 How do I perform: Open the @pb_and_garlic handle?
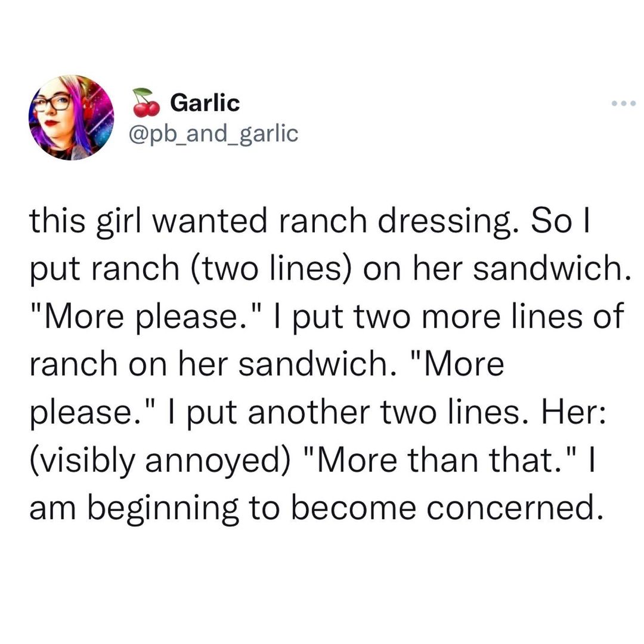213,134
